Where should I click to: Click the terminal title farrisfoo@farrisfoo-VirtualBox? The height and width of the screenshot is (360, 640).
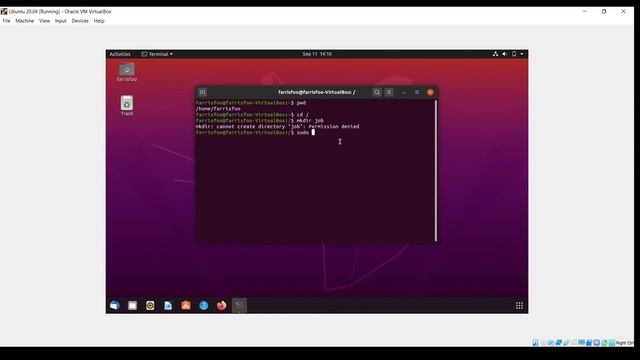pos(316,92)
